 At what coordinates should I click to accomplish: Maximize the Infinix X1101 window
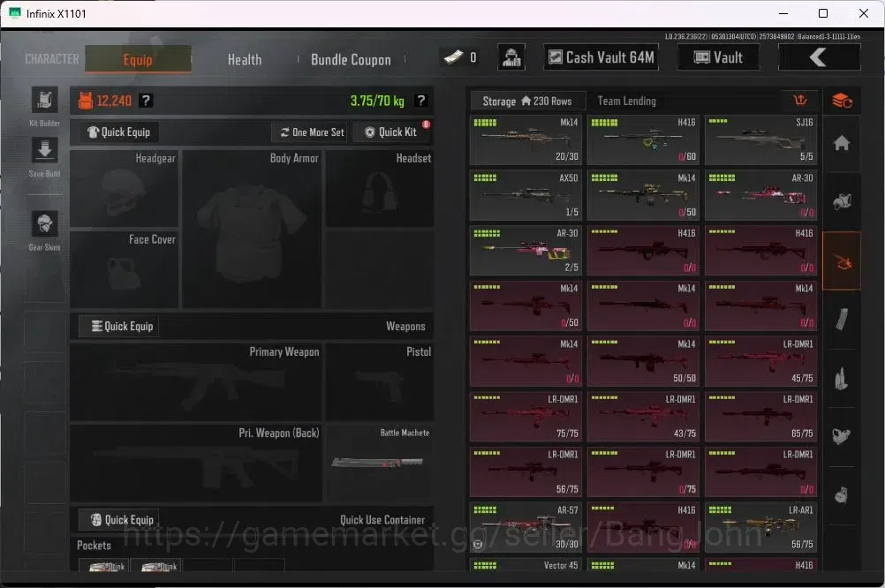pos(823,13)
